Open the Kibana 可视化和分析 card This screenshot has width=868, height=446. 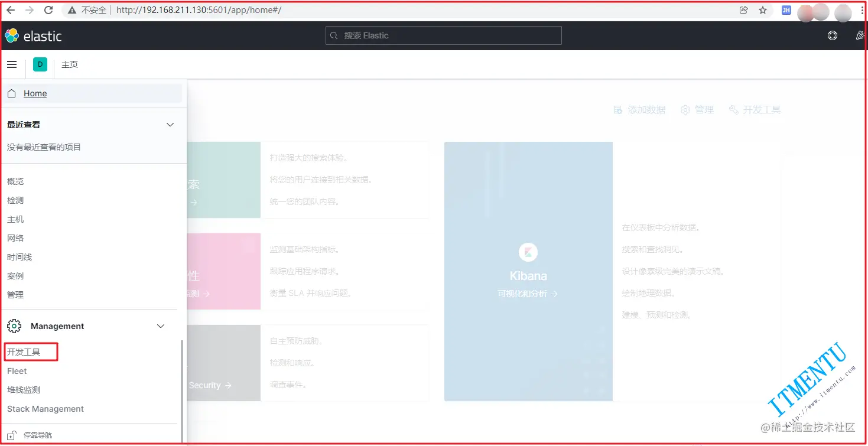pos(528,271)
